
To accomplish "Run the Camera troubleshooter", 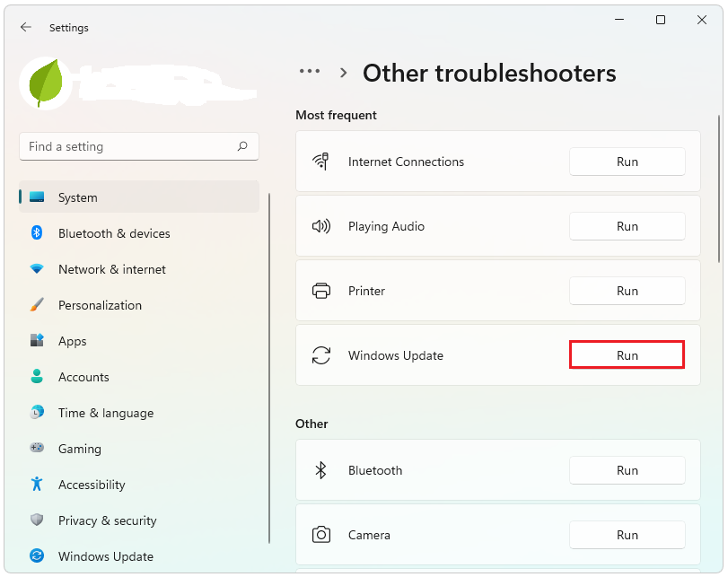I will click(627, 535).
